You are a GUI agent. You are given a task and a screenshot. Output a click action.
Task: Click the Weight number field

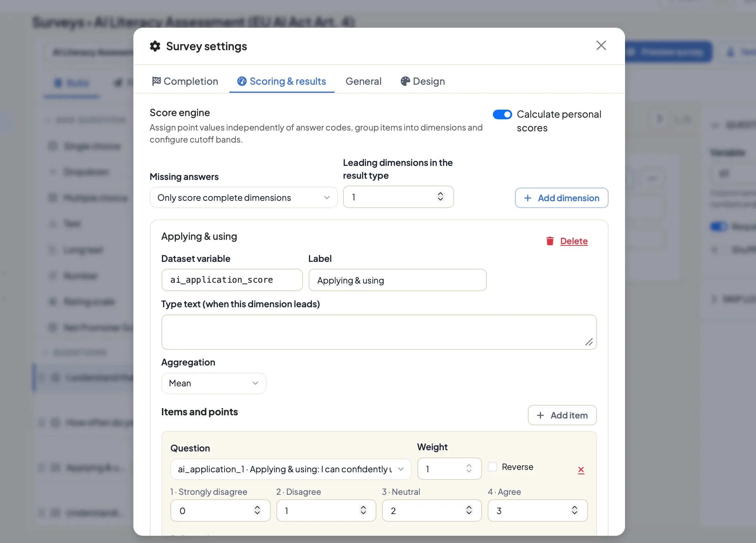449,469
